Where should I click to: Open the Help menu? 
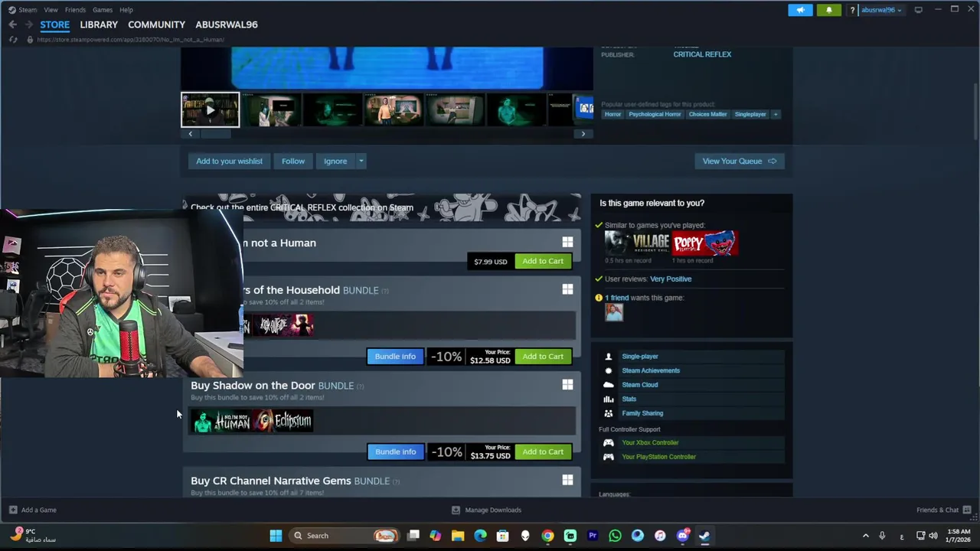[x=126, y=10]
